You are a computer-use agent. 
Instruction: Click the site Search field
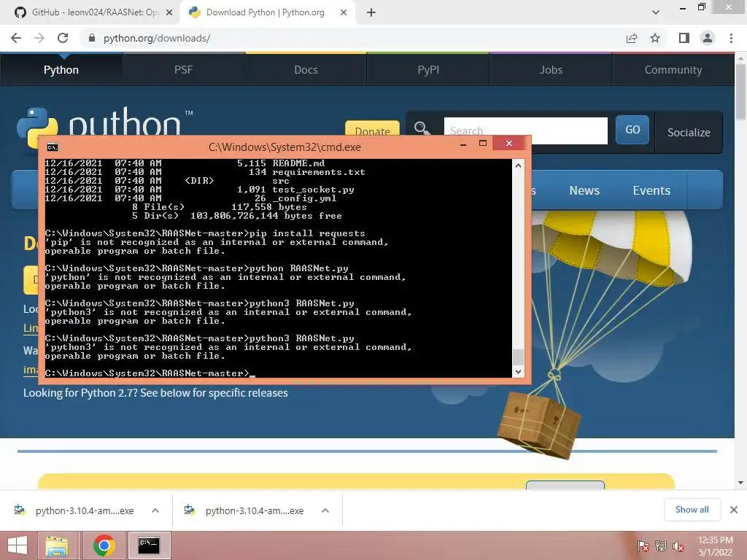pos(525,131)
